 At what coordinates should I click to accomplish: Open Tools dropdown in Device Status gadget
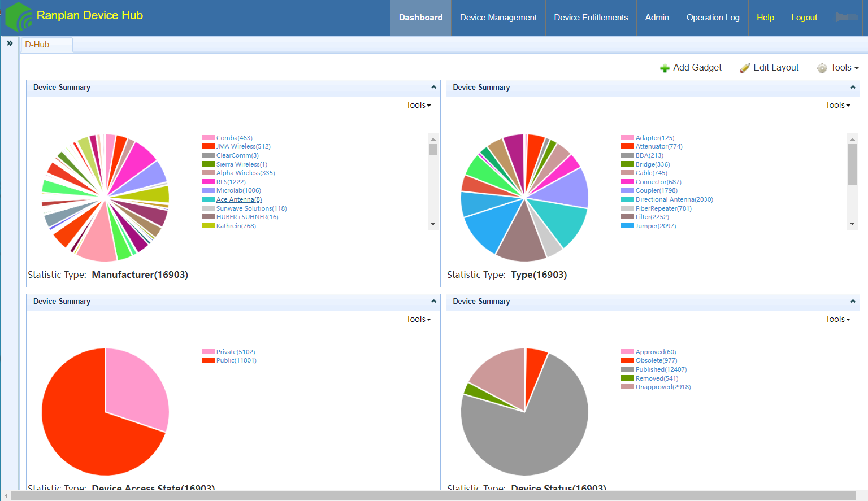coord(838,319)
